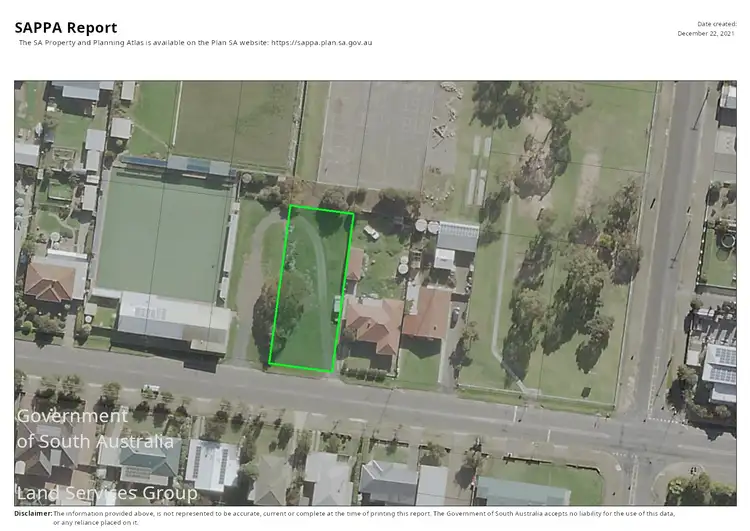
Task: Click the Government of South Australia watermark
Action: [95, 429]
